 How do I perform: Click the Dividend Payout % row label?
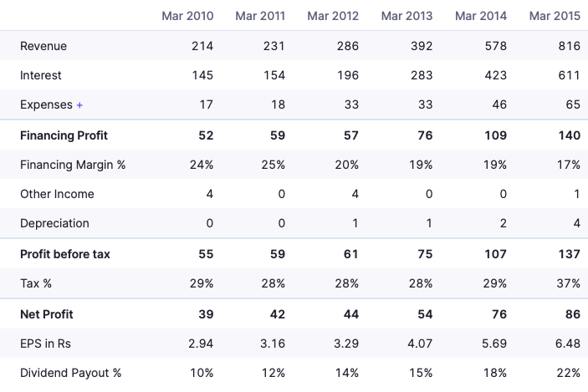coord(70,373)
